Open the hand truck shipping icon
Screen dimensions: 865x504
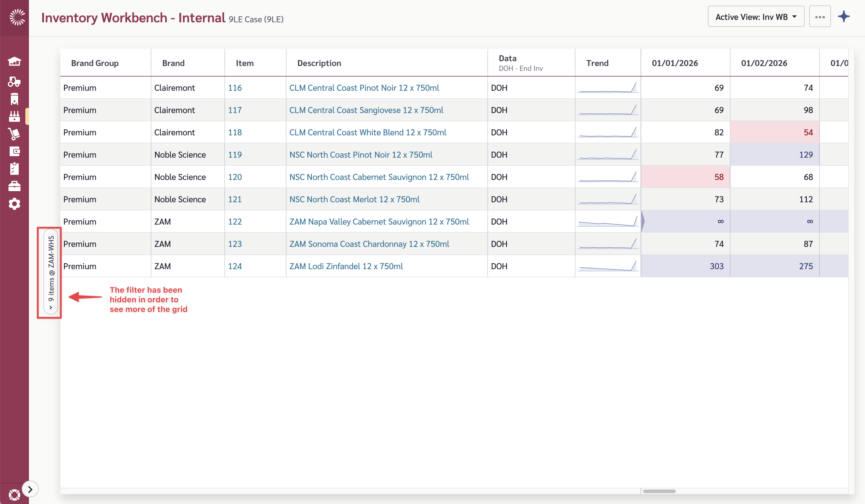14,134
